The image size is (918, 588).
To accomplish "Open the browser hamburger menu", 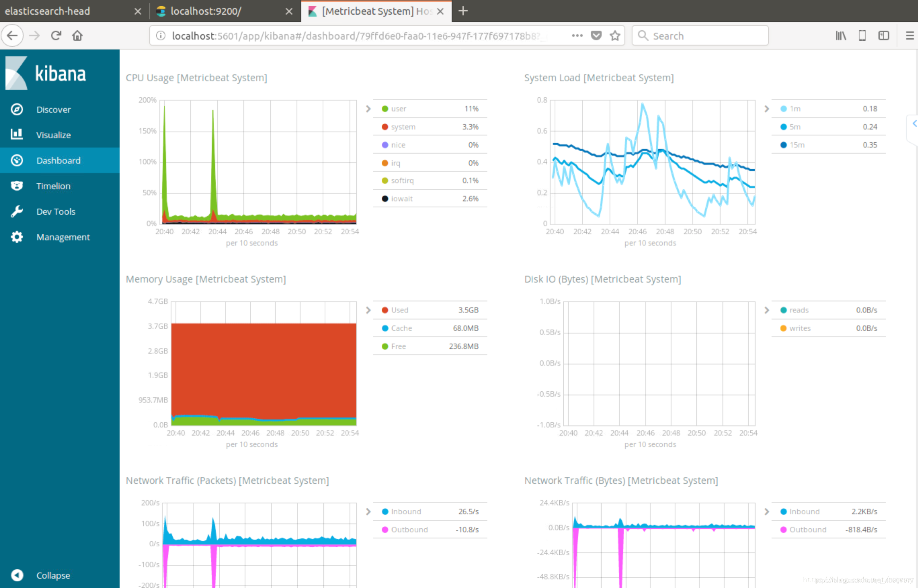I will click(909, 36).
